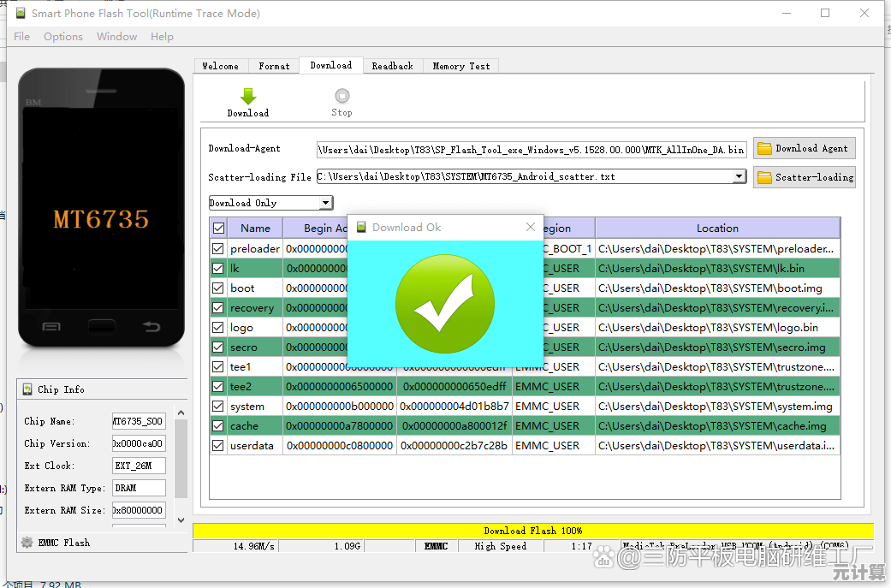This screenshot has height=588, width=891.
Task: Click the yellow Download Flash 100% progress bar
Action: coord(532,531)
